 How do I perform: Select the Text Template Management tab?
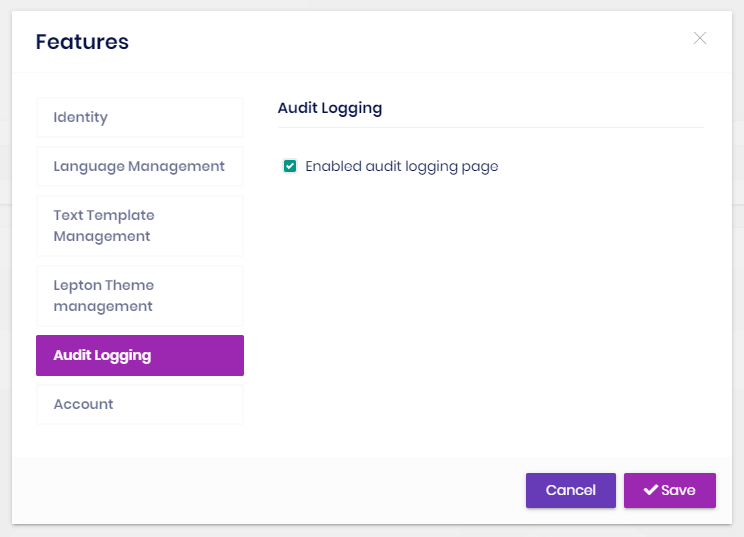click(x=139, y=226)
